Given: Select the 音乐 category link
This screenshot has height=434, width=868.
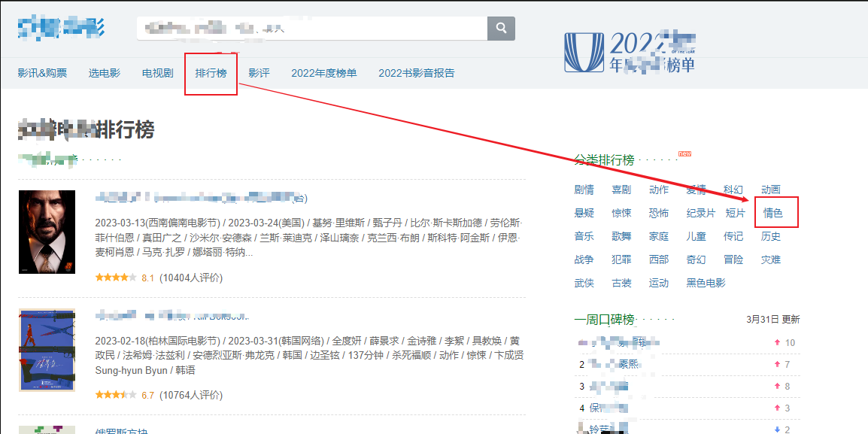Looking at the screenshot, I should pyautogui.click(x=584, y=236).
